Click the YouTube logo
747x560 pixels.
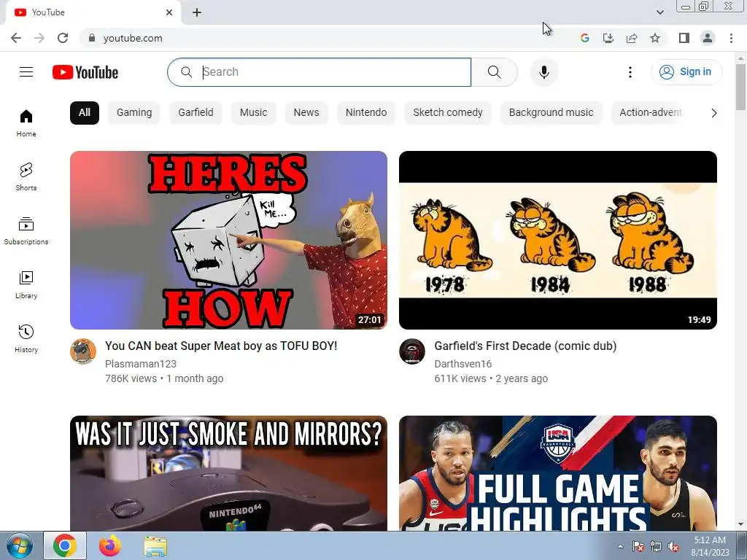tap(85, 72)
